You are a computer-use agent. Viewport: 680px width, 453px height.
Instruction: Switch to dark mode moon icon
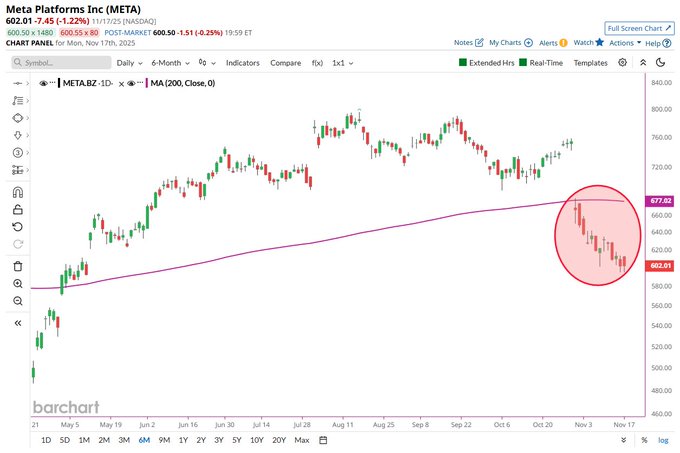[x=660, y=62]
